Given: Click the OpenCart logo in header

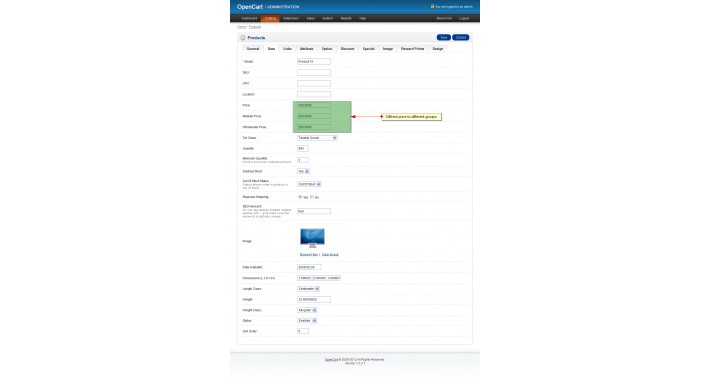Looking at the screenshot, I should (250, 7).
